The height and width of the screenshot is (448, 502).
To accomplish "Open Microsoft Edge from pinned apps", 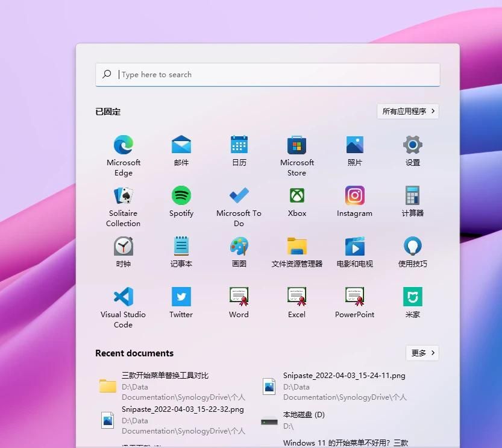I will tap(123, 145).
